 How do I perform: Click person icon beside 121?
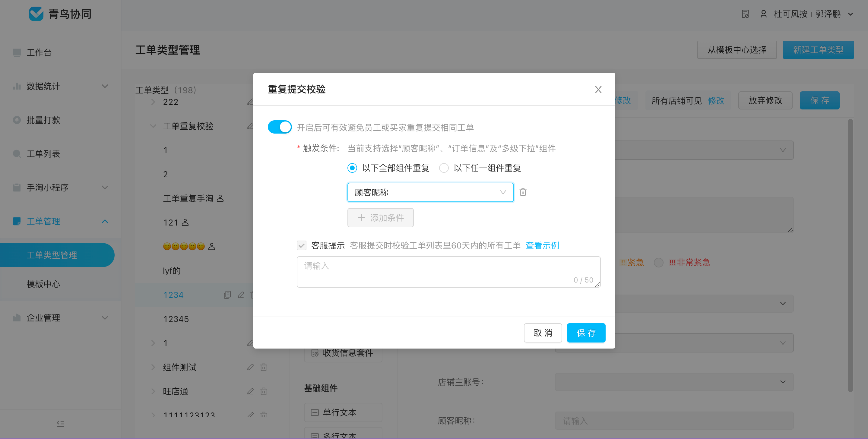(185, 222)
